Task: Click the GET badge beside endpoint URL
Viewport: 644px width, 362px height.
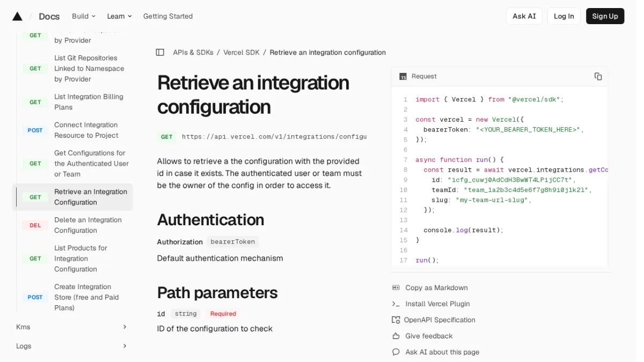Action: point(167,137)
